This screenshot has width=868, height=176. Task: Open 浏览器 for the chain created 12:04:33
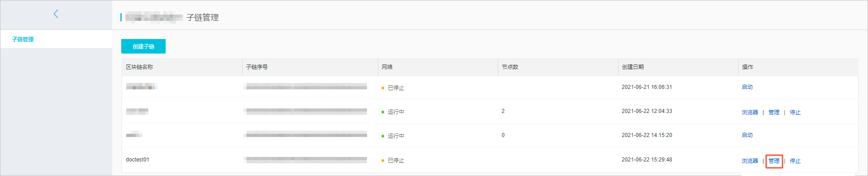750,112
